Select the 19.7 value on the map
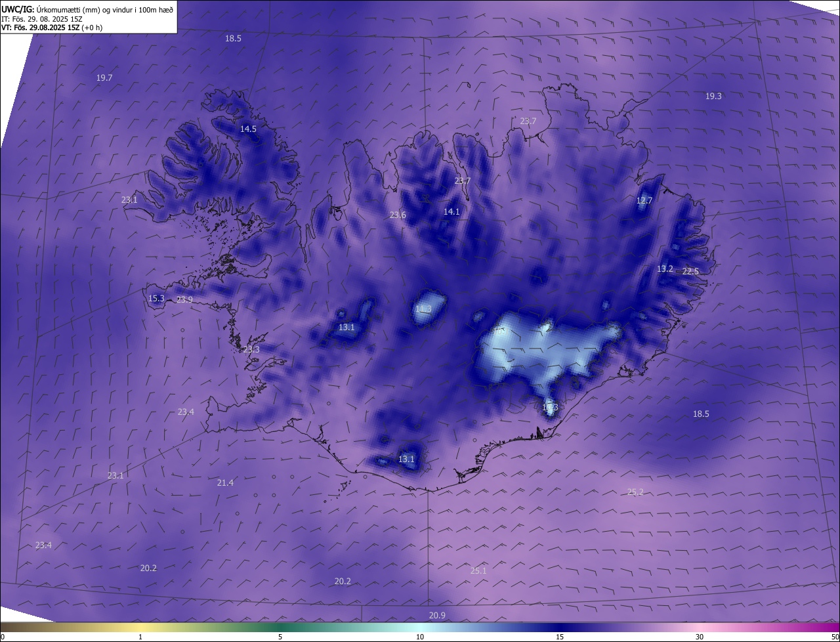This screenshot has width=840, height=642. coord(104,77)
